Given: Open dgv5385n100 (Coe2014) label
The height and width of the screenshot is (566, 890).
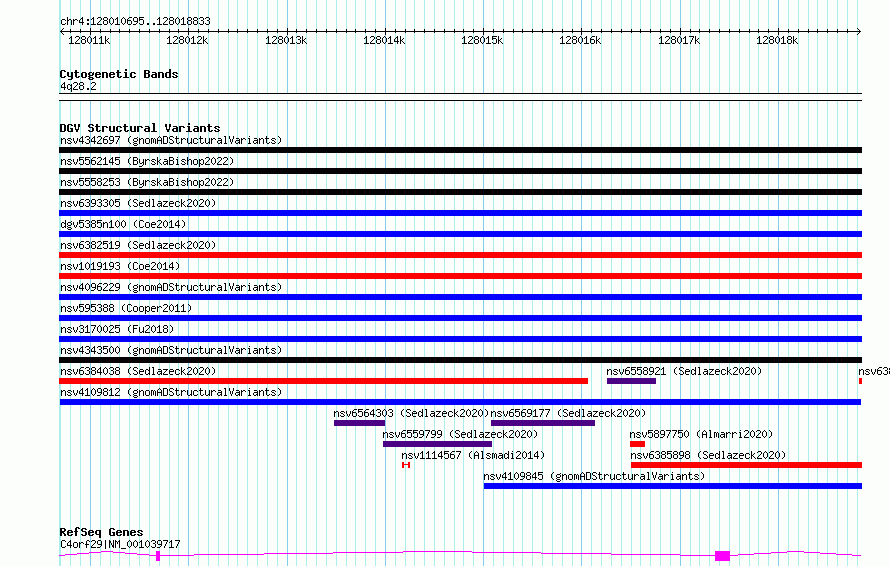Looking at the screenshot, I should tap(123, 224).
